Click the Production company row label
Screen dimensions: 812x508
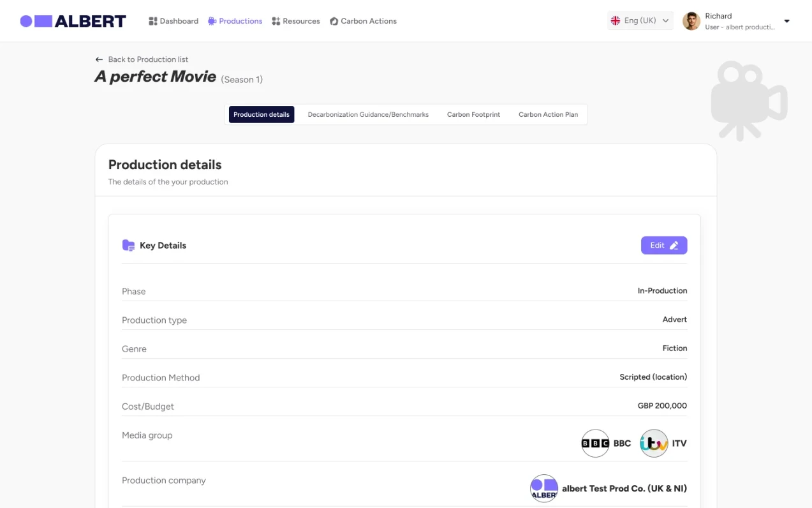point(164,481)
